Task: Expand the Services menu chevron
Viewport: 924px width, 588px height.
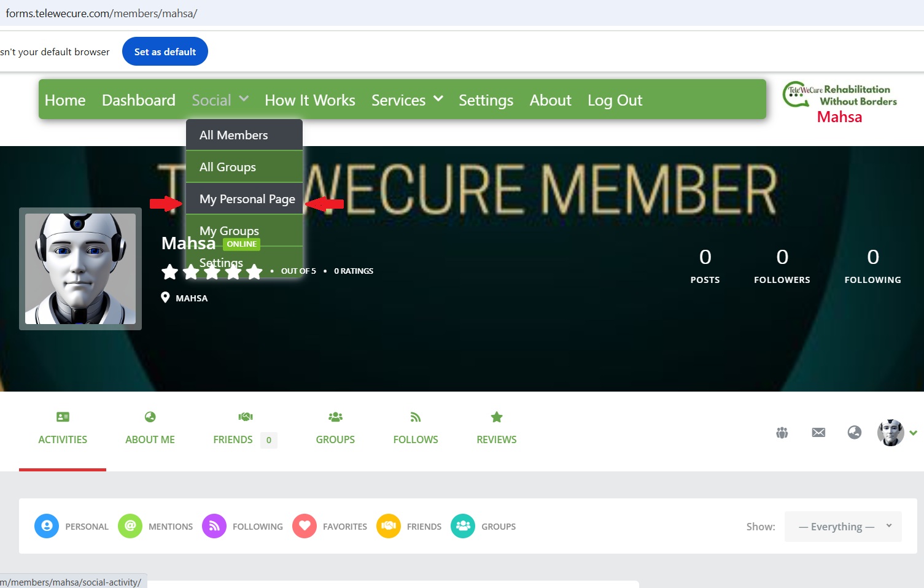Action: (x=438, y=98)
